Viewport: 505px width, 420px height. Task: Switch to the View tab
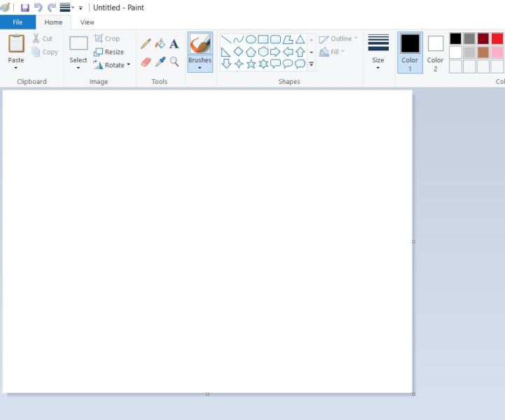click(x=88, y=22)
